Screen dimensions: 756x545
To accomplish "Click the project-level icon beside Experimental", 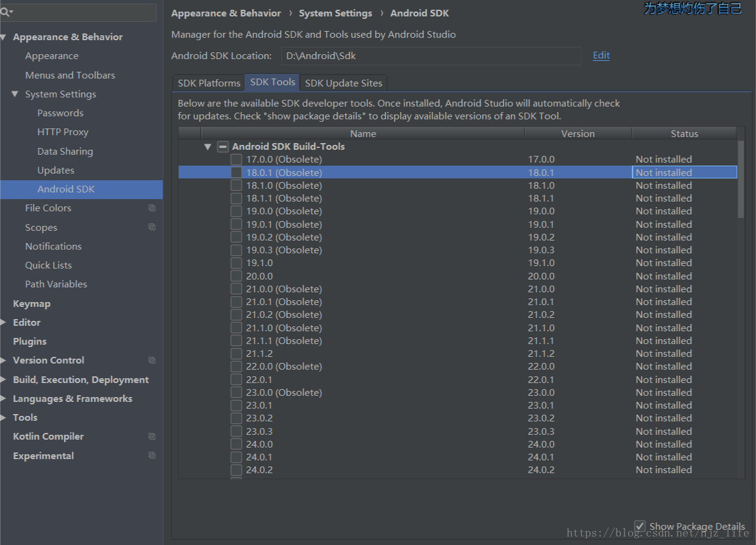I will pos(152,455).
